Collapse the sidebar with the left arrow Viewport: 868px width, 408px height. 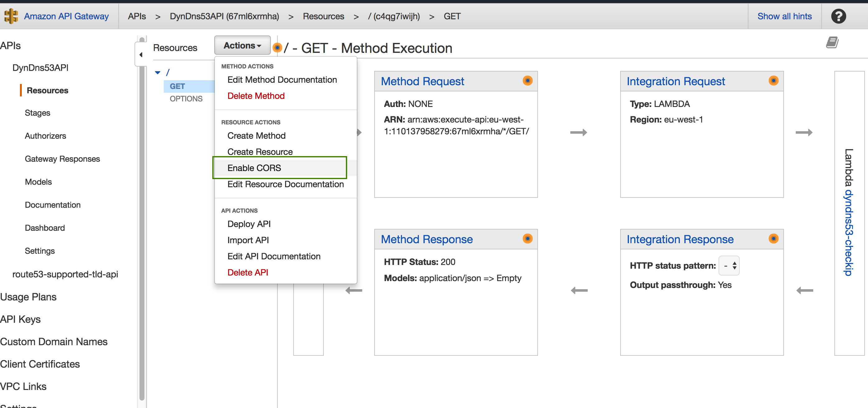coord(141,54)
